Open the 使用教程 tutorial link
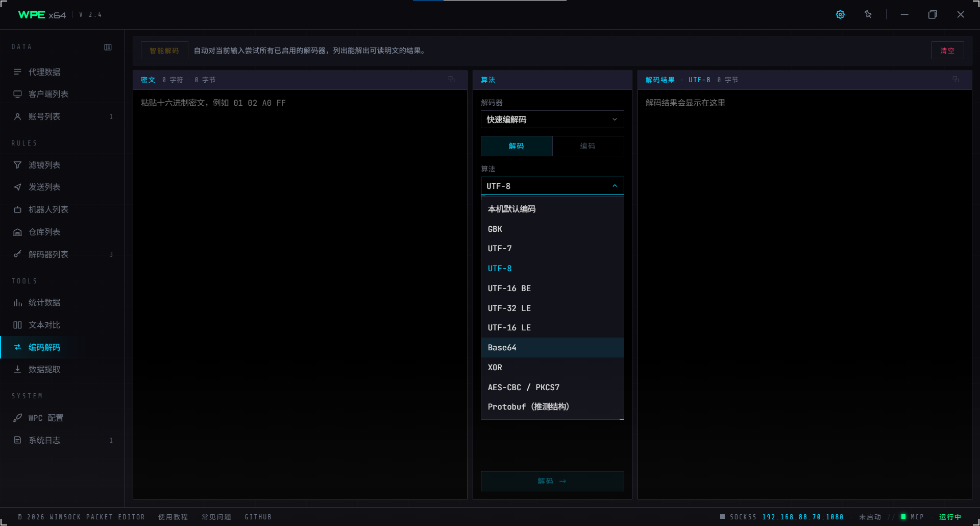The width and height of the screenshot is (980, 526). [x=173, y=517]
